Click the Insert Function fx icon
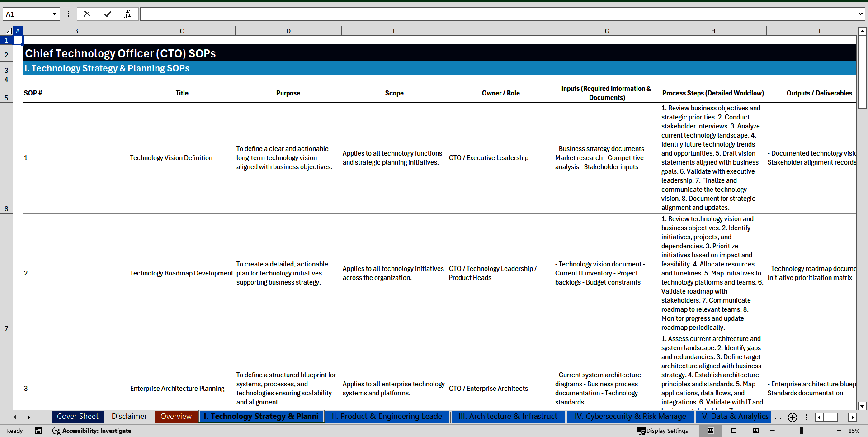 click(x=127, y=14)
